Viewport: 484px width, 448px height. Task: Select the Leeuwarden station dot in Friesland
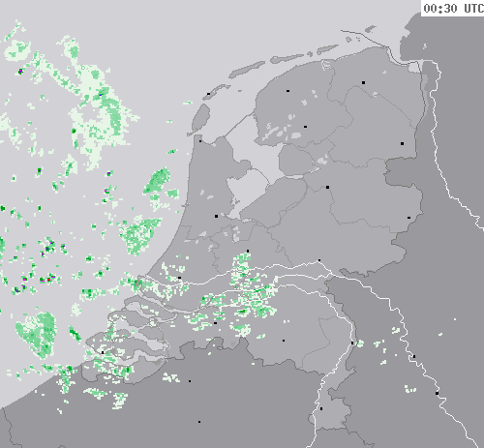point(287,91)
